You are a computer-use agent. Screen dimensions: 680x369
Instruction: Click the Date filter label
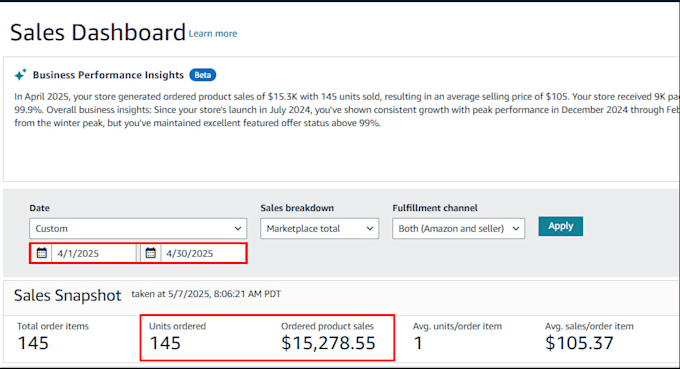[x=39, y=208]
